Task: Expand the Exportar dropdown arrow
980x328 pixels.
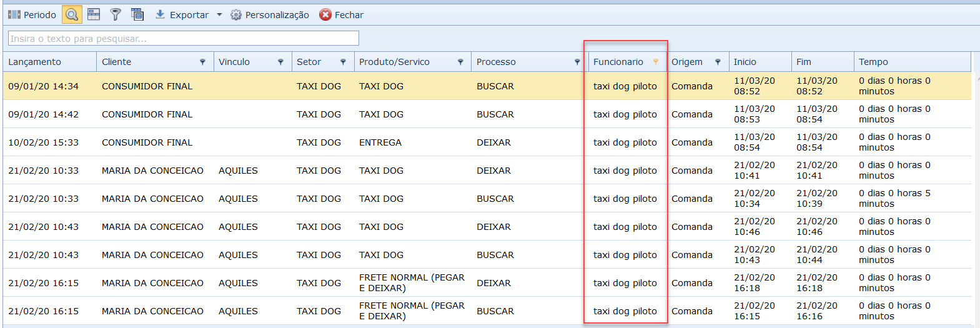Action: click(219, 14)
